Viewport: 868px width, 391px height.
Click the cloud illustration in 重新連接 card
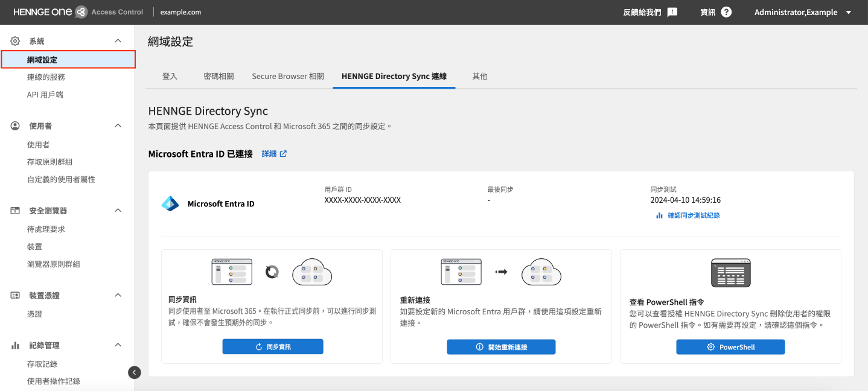point(541,272)
